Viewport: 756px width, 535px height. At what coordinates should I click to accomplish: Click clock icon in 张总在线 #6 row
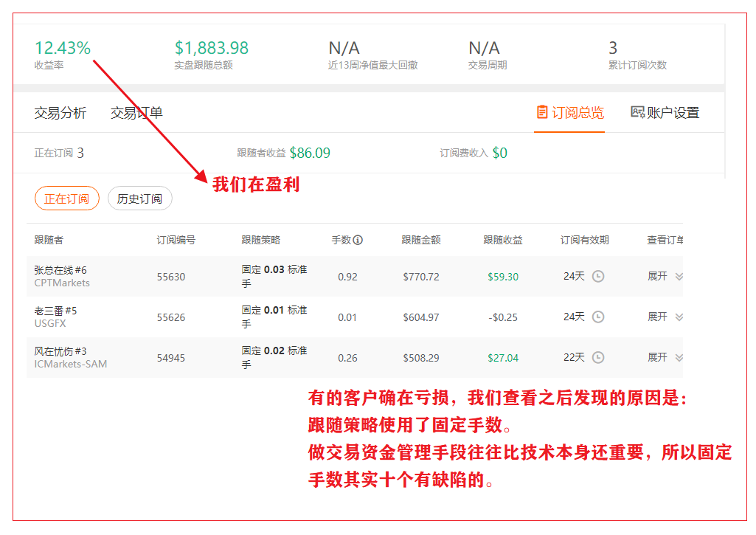[598, 277]
